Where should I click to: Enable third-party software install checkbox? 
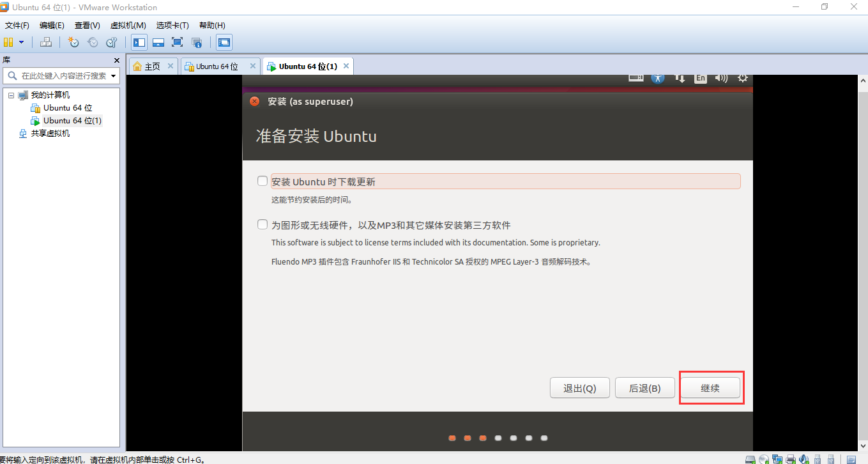(x=263, y=224)
